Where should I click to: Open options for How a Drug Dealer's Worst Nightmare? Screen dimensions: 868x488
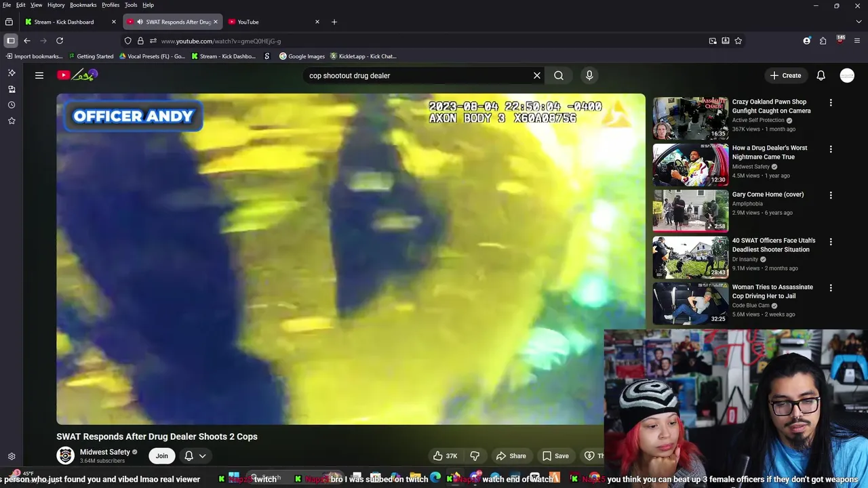point(831,149)
